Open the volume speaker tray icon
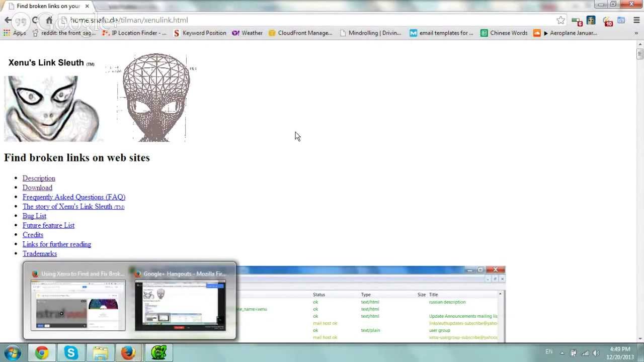Image resolution: width=644 pixels, height=362 pixels. (x=596, y=353)
